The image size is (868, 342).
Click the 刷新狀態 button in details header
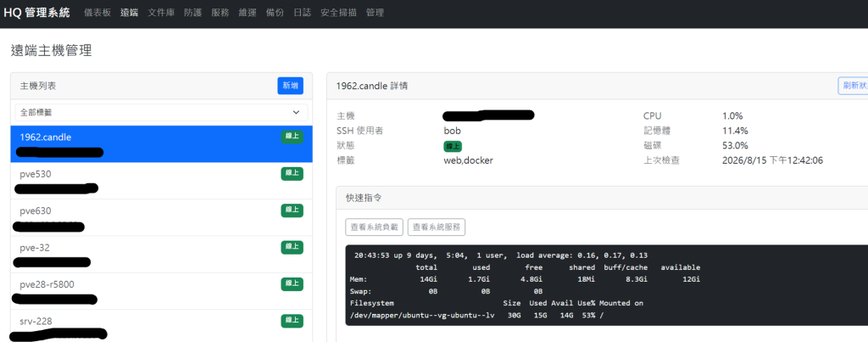[853, 86]
